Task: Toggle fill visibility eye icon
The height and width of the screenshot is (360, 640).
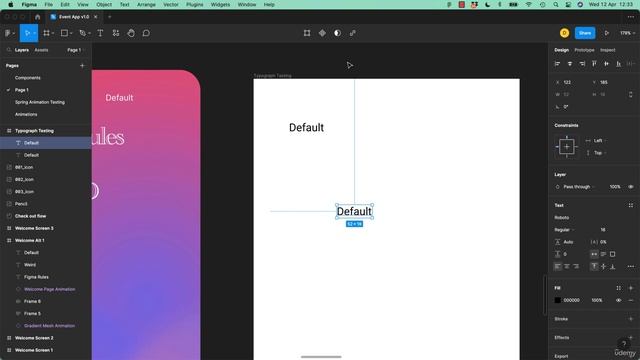Action: pyautogui.click(x=618, y=300)
